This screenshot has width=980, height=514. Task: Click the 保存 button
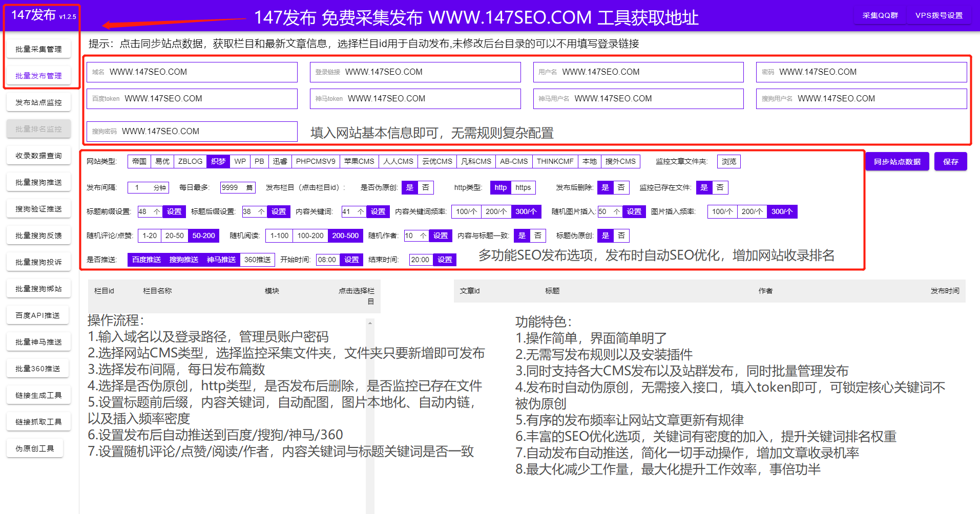pyautogui.click(x=950, y=161)
